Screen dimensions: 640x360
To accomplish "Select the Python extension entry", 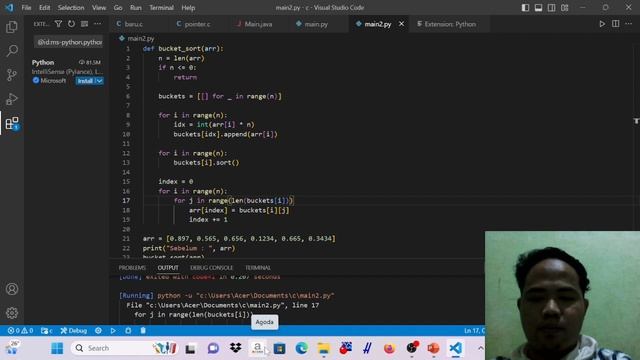I will (67, 71).
